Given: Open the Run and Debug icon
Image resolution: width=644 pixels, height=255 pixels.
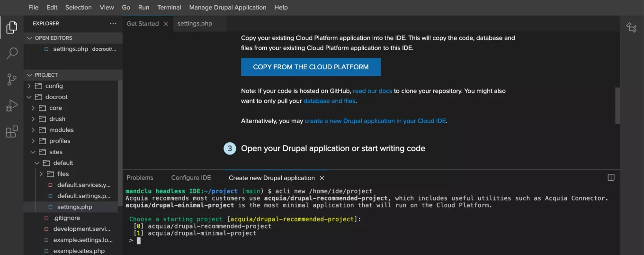Looking at the screenshot, I should tap(12, 105).
